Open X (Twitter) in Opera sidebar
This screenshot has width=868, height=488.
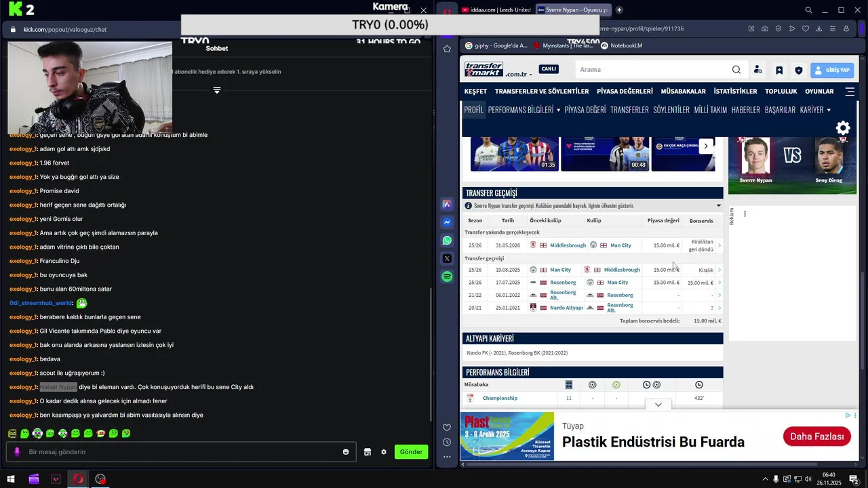[447, 258]
